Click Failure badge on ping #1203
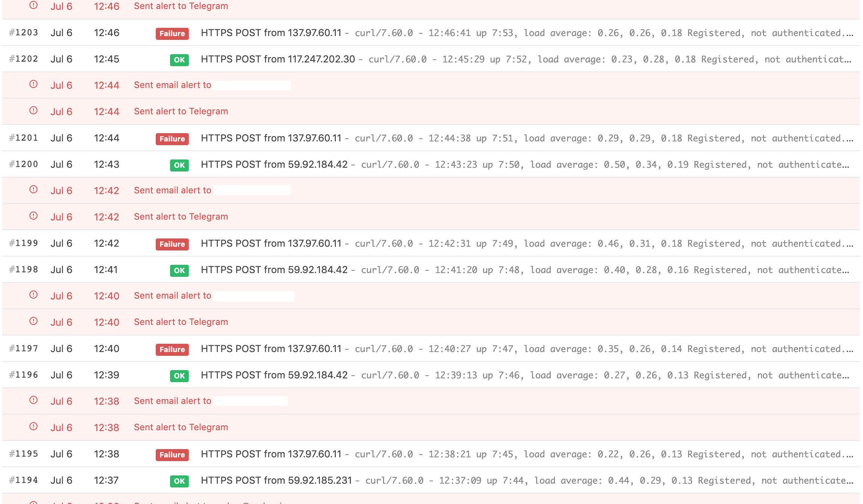This screenshot has width=863, height=504. point(172,33)
